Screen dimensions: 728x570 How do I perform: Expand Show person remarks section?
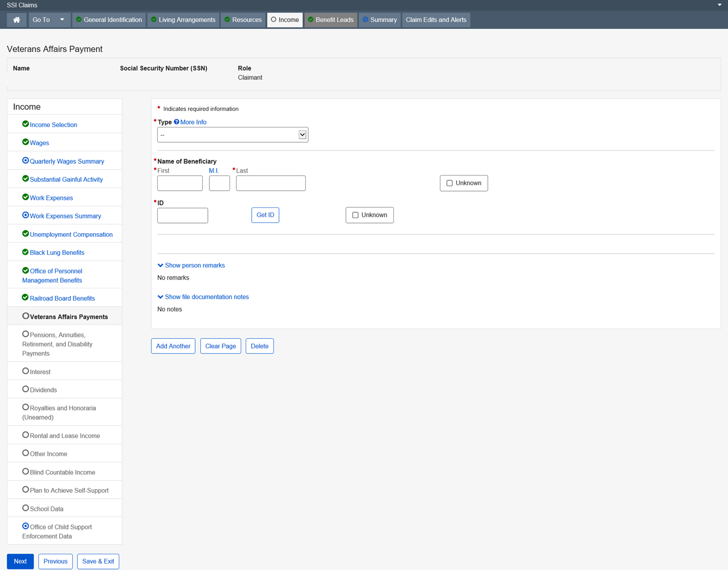click(x=191, y=265)
